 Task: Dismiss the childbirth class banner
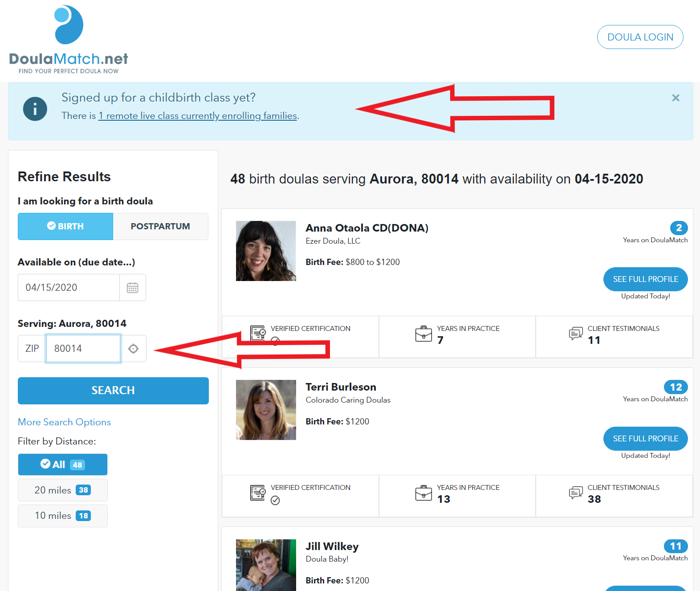(676, 98)
